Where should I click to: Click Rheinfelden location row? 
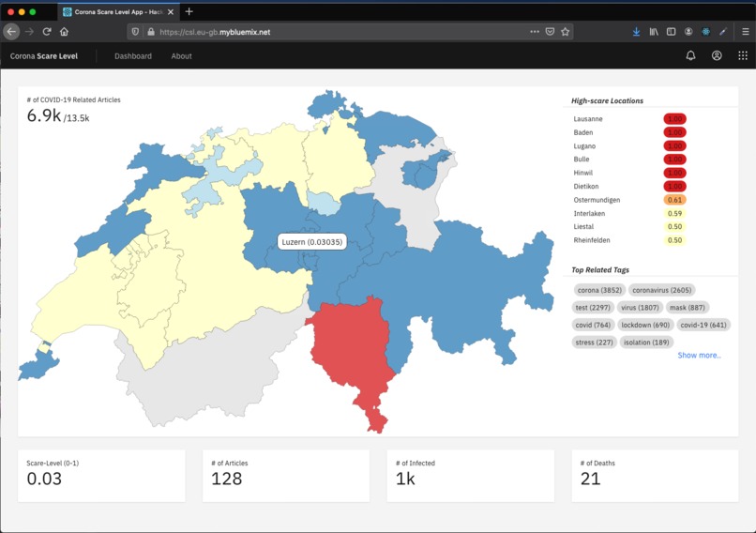click(x=630, y=240)
